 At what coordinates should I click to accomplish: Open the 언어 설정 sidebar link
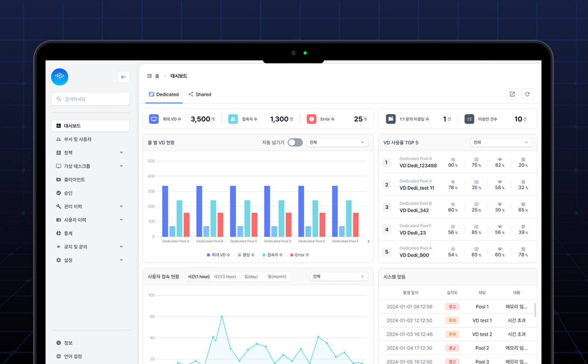coord(73,356)
